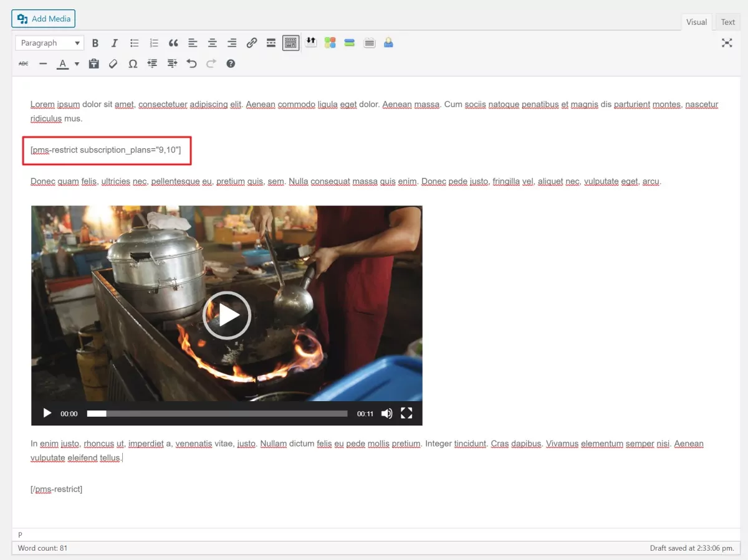Click the video current time 00:00
The width and height of the screenshot is (748, 560).
[x=69, y=414]
